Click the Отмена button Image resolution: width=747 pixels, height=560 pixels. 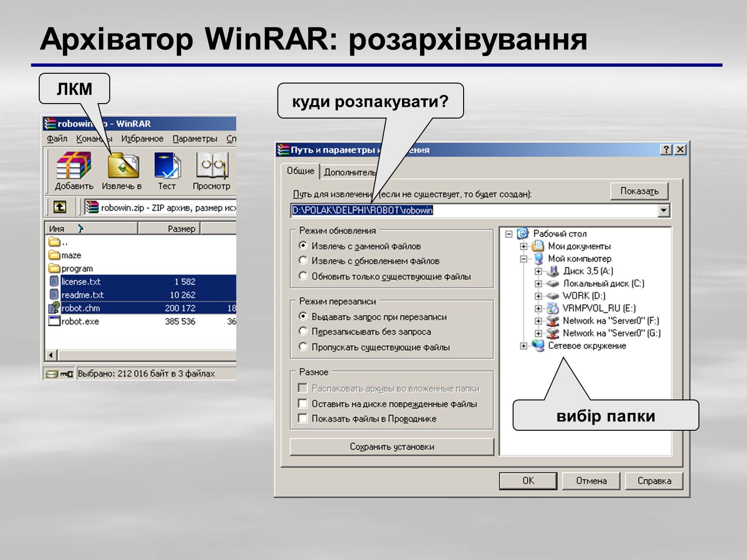pos(591,481)
